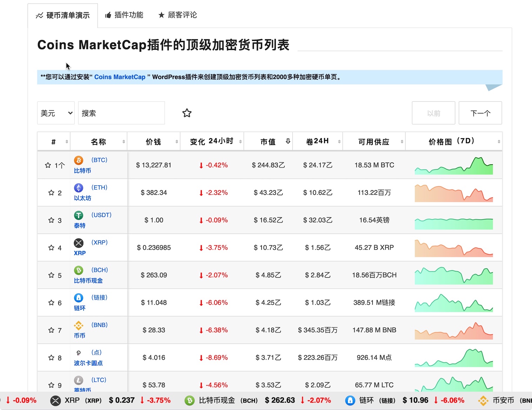Click the XRP logo in bottom ticker
The height and width of the screenshot is (410, 532).
tap(55, 401)
